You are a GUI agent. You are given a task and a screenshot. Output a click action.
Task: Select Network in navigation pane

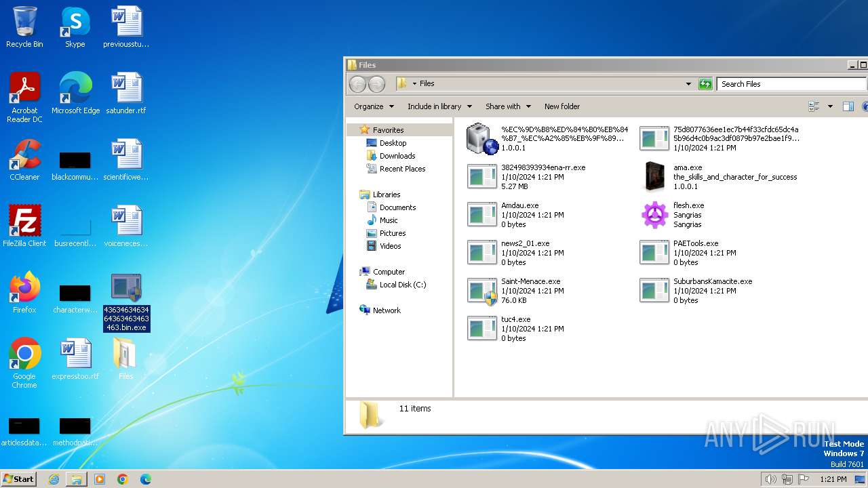[x=387, y=310]
